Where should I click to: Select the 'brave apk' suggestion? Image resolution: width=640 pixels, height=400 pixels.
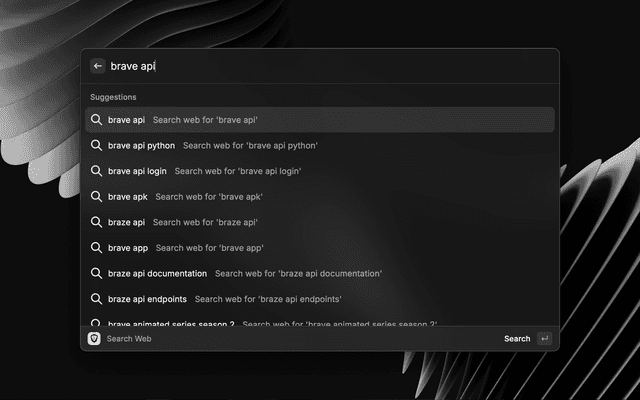320,196
